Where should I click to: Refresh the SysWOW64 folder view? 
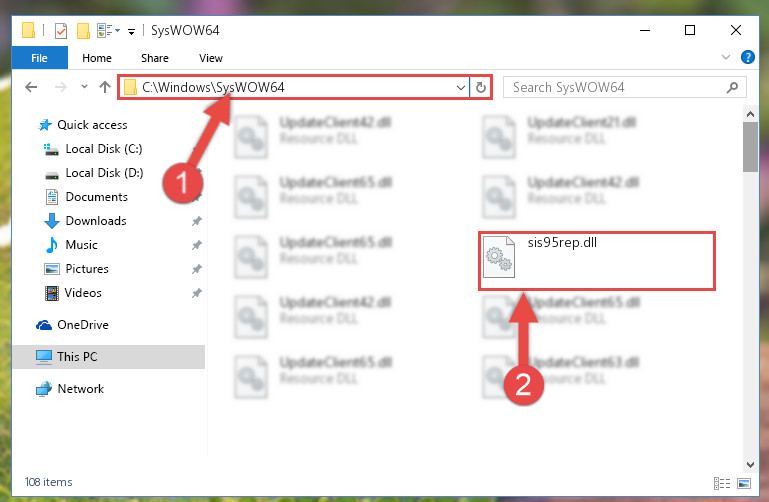[481, 88]
